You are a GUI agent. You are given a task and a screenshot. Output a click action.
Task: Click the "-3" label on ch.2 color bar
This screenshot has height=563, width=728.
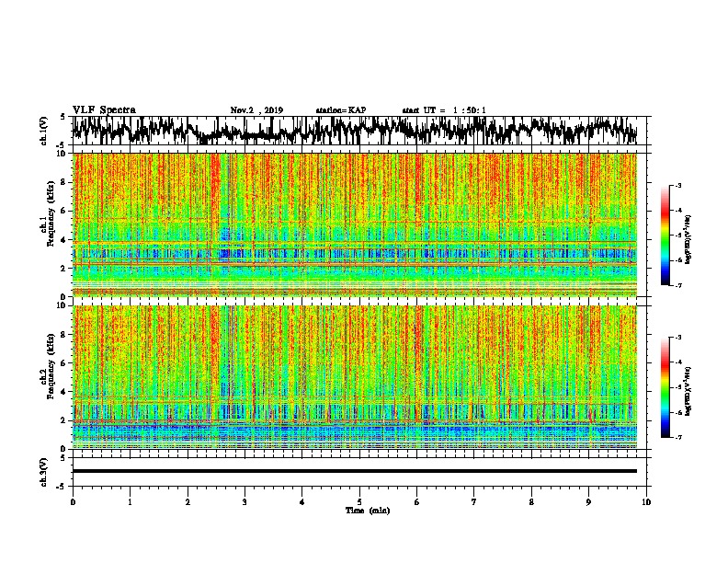(677, 338)
